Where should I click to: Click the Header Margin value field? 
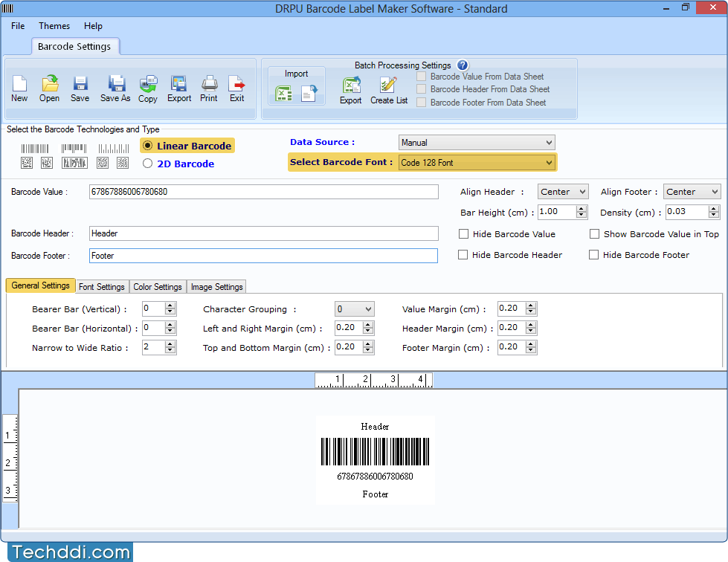tap(512, 328)
